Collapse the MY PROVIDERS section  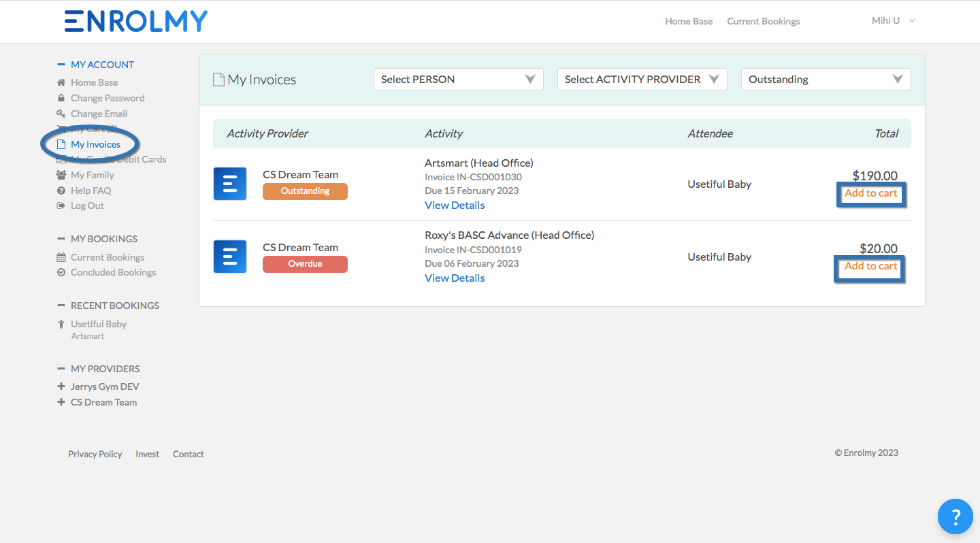[x=61, y=369]
